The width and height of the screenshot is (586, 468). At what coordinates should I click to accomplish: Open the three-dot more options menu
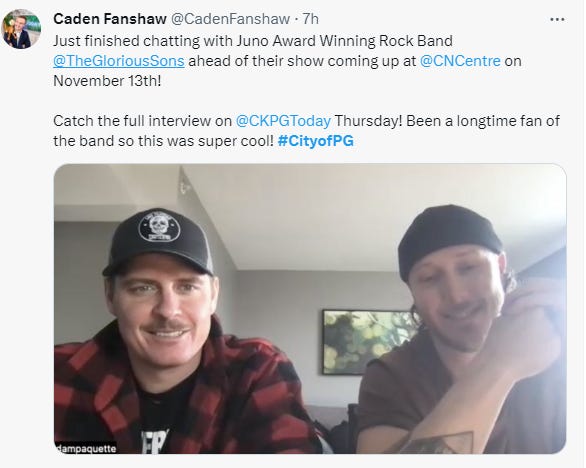coord(557,19)
